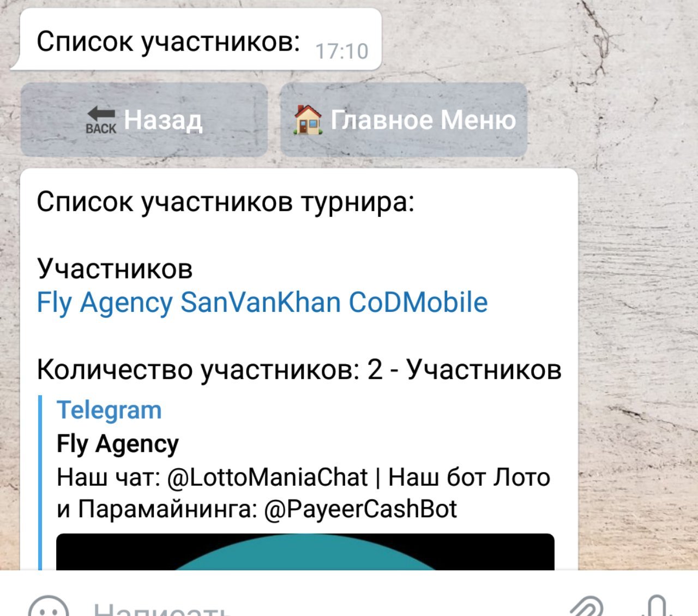Open the @LottoManiaChat mention

(x=267, y=478)
